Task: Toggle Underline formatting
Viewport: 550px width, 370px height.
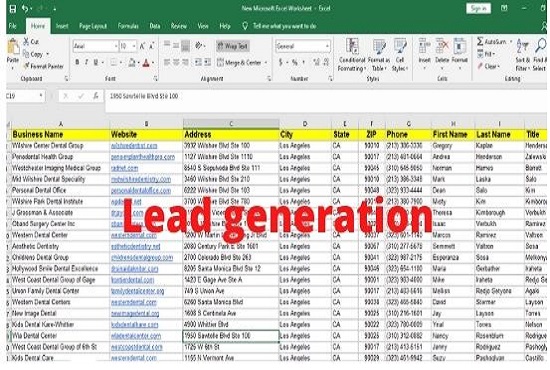Action: [96, 62]
